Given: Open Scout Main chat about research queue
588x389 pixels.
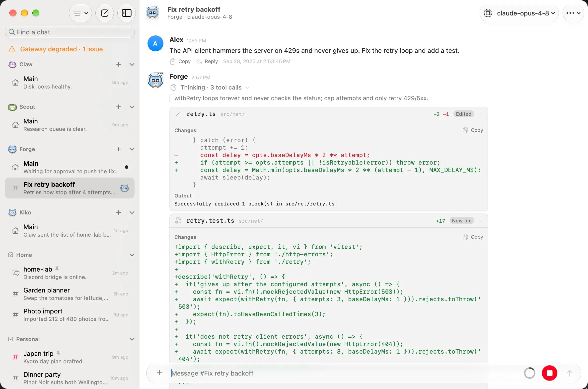Looking at the screenshot, I should click(70, 125).
